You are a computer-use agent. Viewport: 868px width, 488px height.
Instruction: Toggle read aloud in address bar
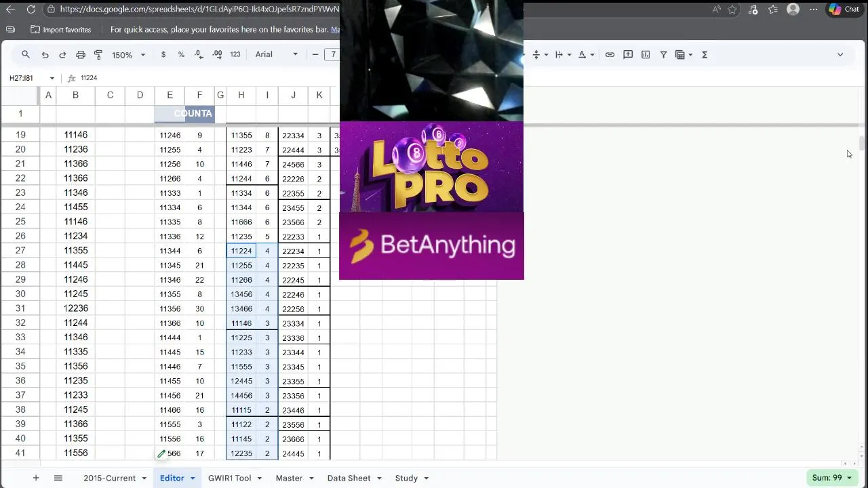[x=716, y=9]
